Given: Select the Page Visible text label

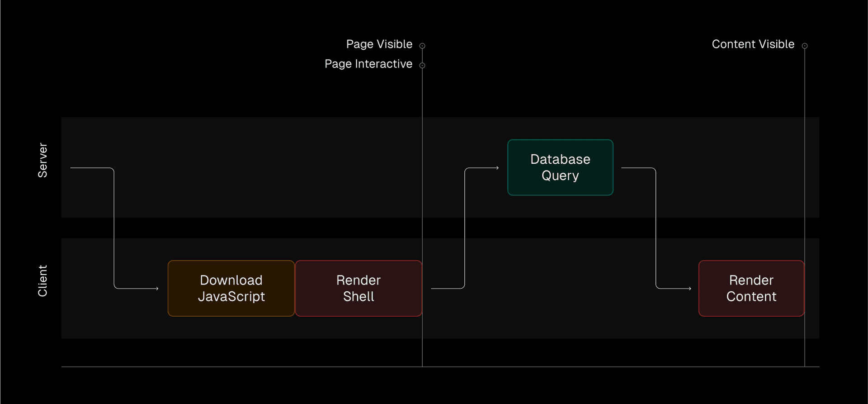Looking at the screenshot, I should [379, 44].
